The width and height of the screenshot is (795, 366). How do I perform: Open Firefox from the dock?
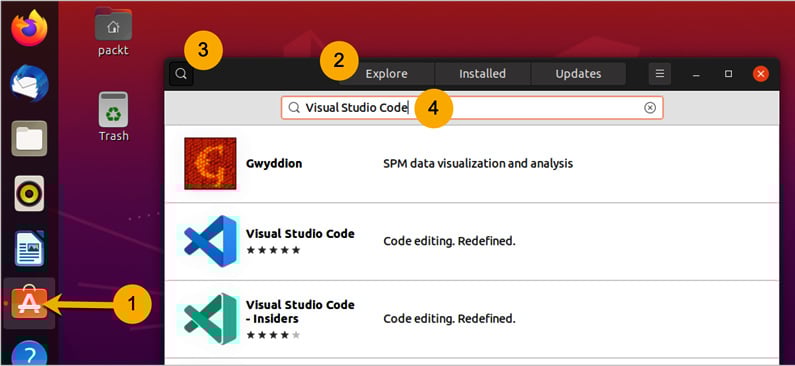pos(29,28)
